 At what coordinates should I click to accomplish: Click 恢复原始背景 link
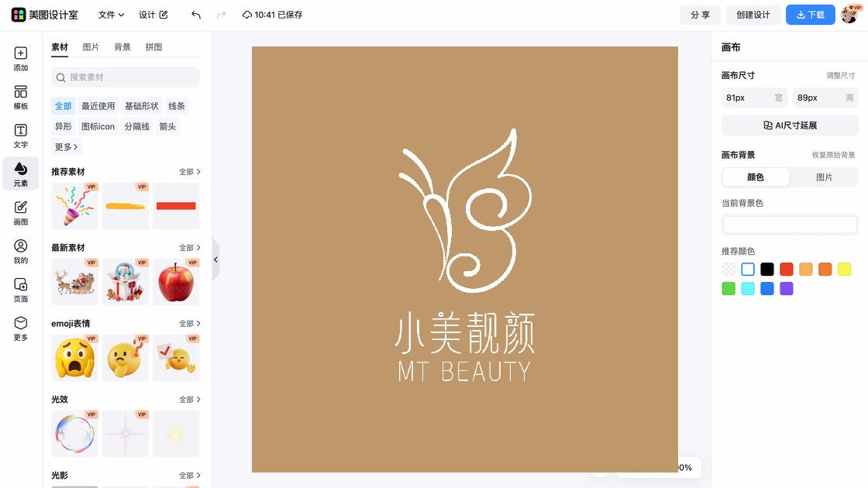833,155
